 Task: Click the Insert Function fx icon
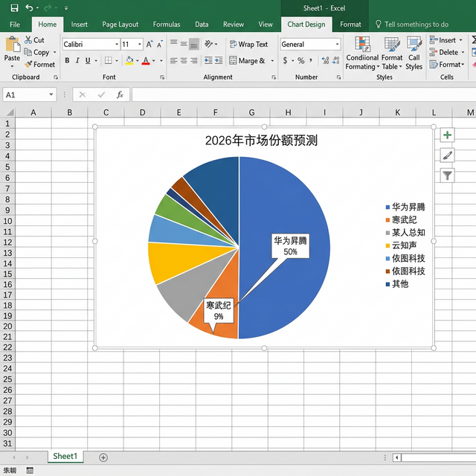point(120,94)
